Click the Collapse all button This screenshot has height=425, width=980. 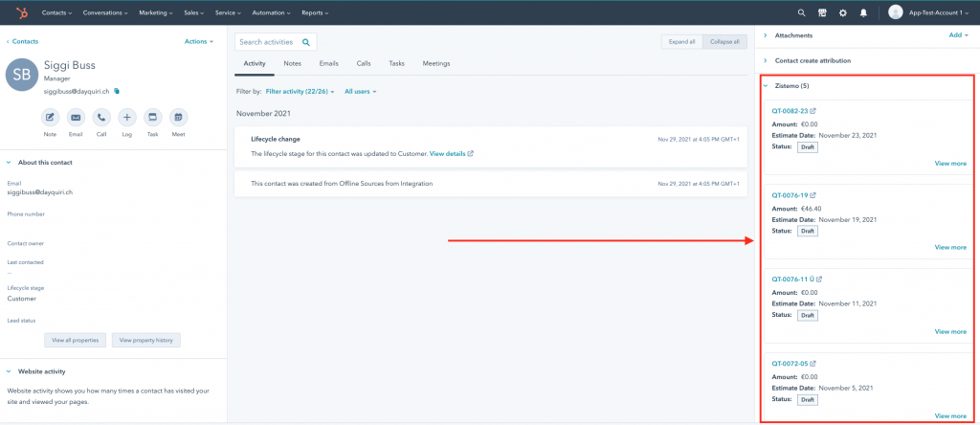coord(725,42)
